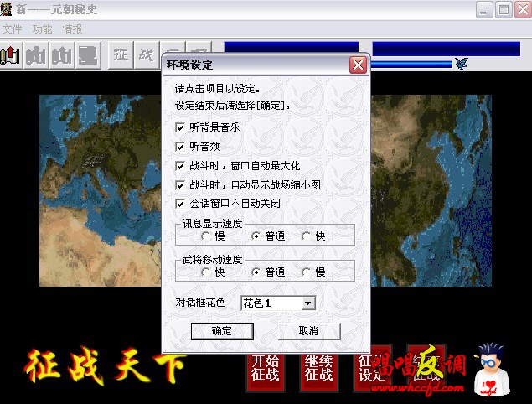This screenshot has width=532, height=404.
Task: Uncheck 会话窗口不自动关闭 option
Action: tap(180, 204)
